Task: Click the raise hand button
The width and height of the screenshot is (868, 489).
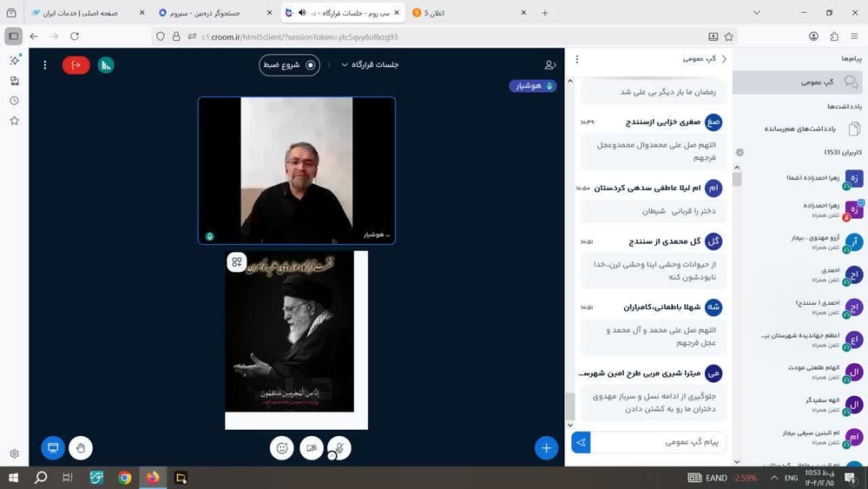Action: tap(81, 448)
